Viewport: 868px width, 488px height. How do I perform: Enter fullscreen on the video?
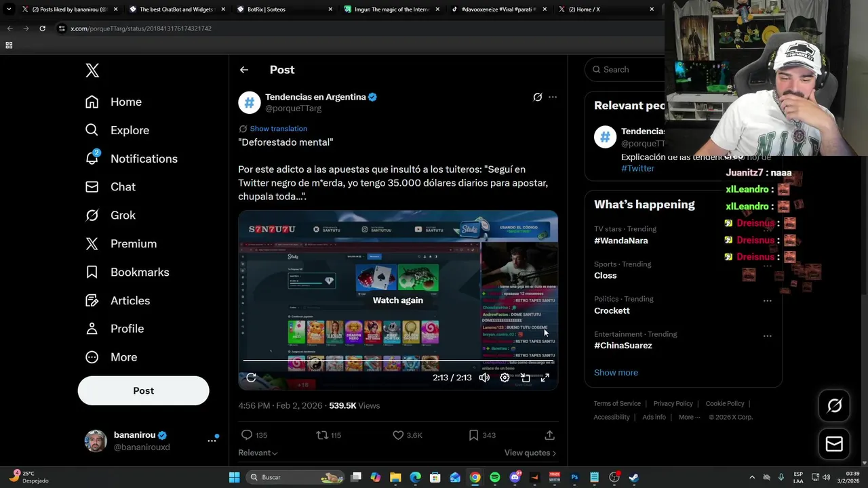545,378
